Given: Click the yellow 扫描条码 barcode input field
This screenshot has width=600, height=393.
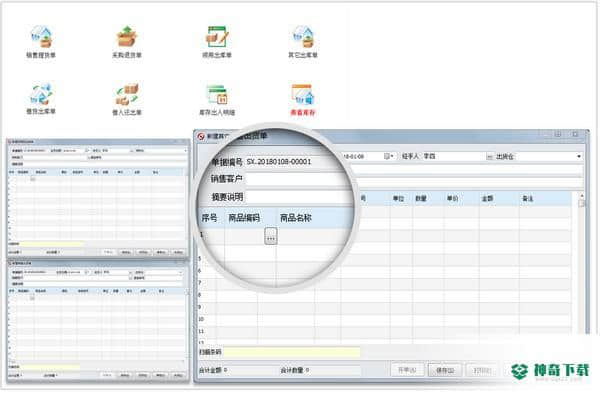Looking at the screenshot, I should [291, 352].
